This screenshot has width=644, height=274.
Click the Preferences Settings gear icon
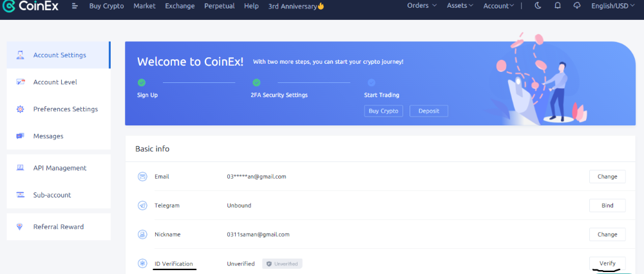tap(20, 109)
